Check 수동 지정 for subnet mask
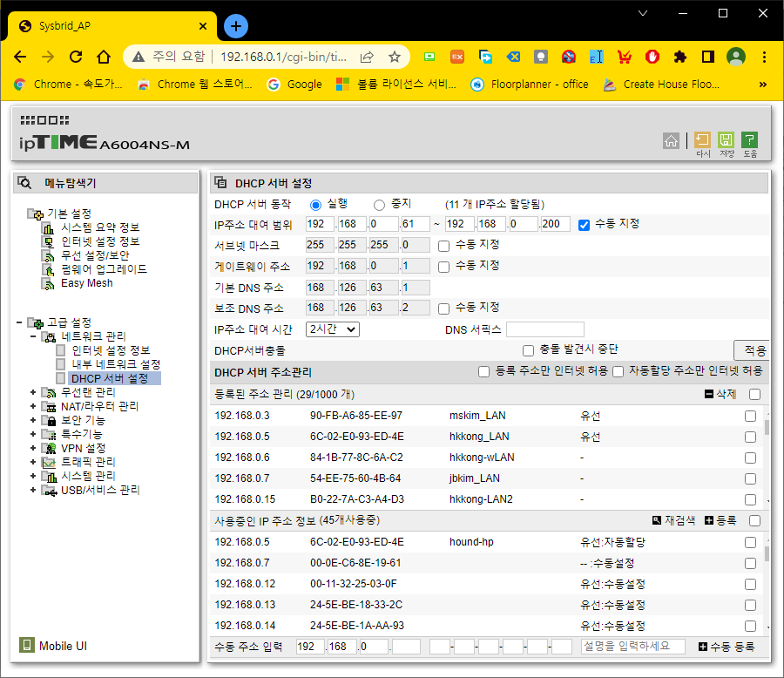Viewport: 784px width, 678px height. (x=443, y=246)
